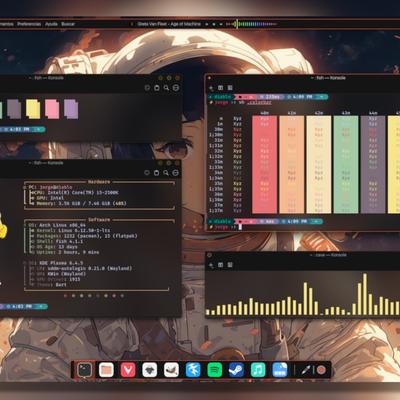400x400 pixels.
Task: Click the red record button in dock
Action: point(321,370)
